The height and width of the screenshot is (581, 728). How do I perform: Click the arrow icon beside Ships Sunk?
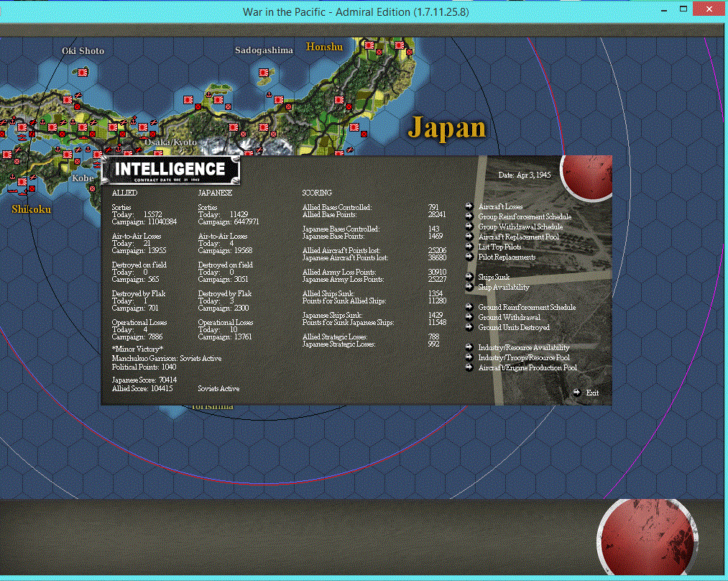pyautogui.click(x=469, y=276)
